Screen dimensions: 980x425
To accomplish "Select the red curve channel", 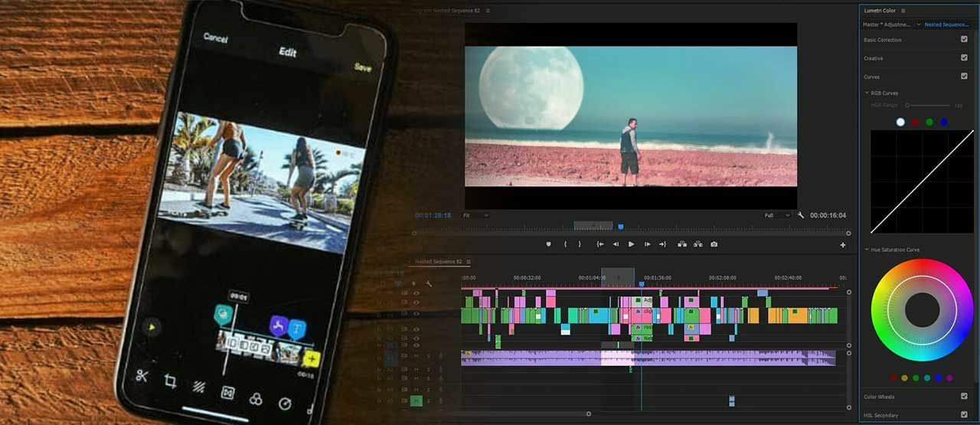I will [915, 122].
